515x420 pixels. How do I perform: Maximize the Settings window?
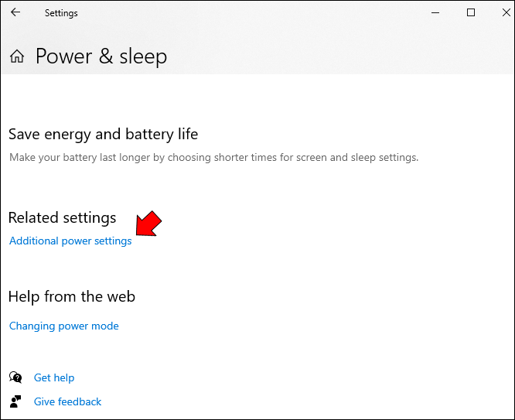pyautogui.click(x=471, y=12)
